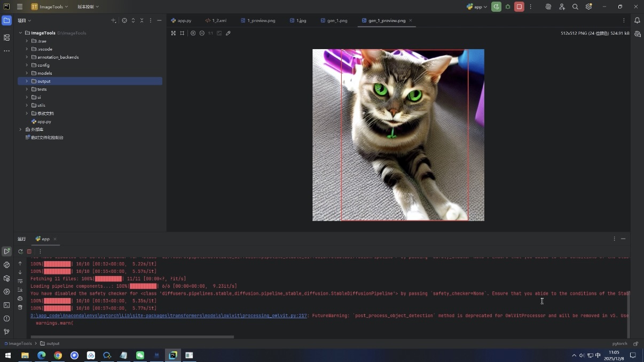644x362 pixels.
Task: Click the locate opened file crosshair icon
Action: (x=124, y=20)
